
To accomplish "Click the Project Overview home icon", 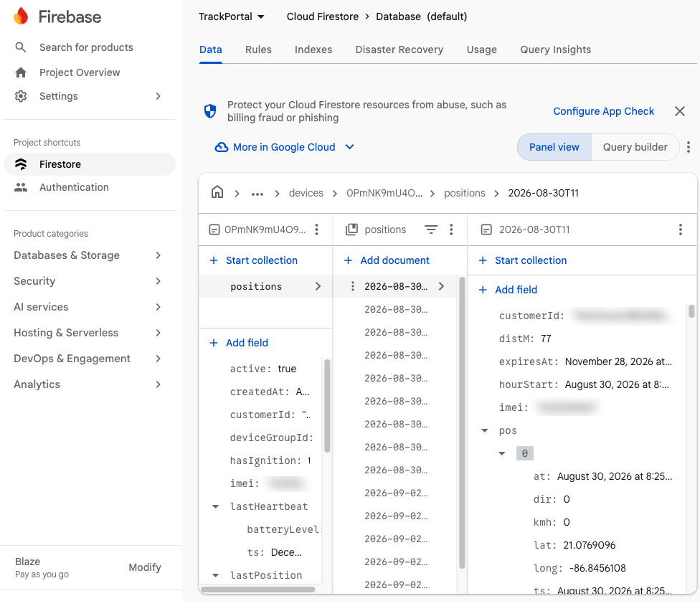I will click(21, 72).
